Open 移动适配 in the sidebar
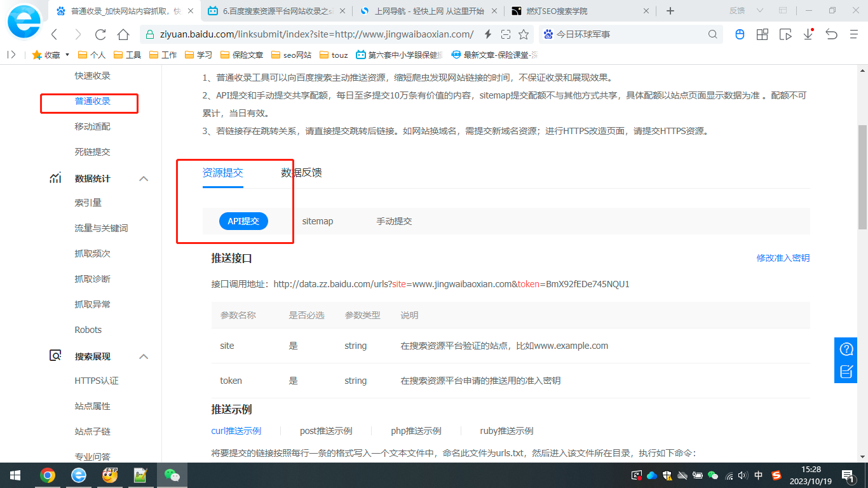 (x=93, y=126)
